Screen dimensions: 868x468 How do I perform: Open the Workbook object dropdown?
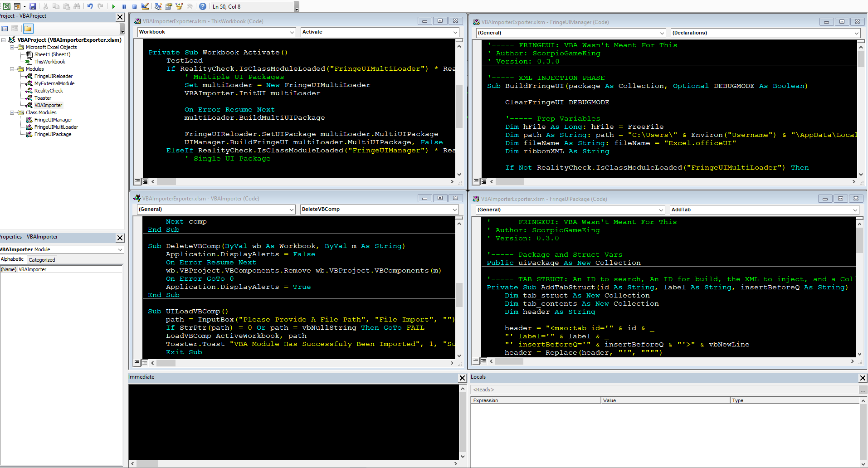coord(292,32)
